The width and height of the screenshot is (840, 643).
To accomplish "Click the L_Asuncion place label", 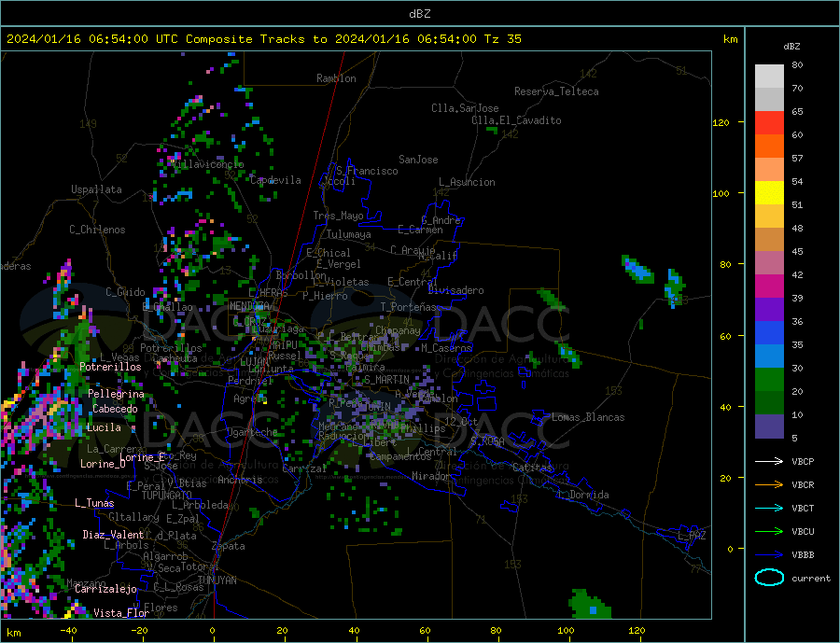I will (x=467, y=182).
